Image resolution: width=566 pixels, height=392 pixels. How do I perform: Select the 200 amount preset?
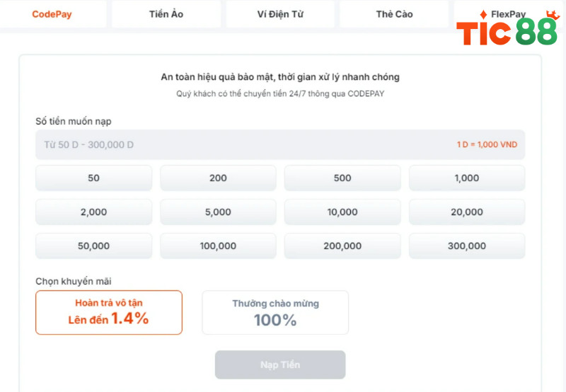[x=218, y=178]
